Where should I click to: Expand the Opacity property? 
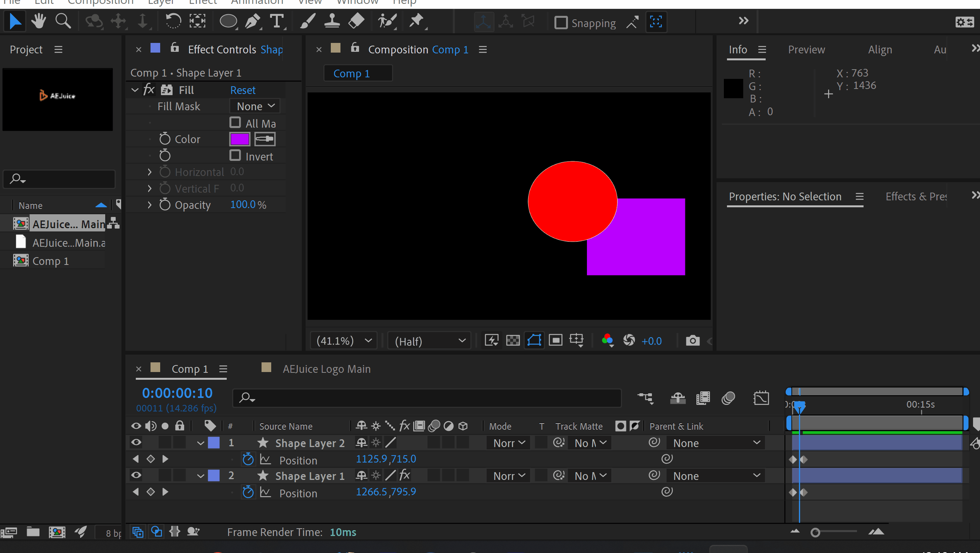coord(150,205)
